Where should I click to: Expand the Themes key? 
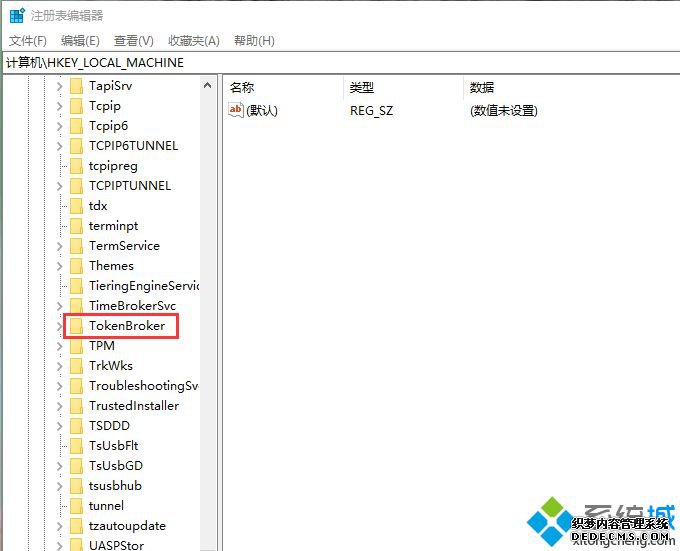(59, 266)
